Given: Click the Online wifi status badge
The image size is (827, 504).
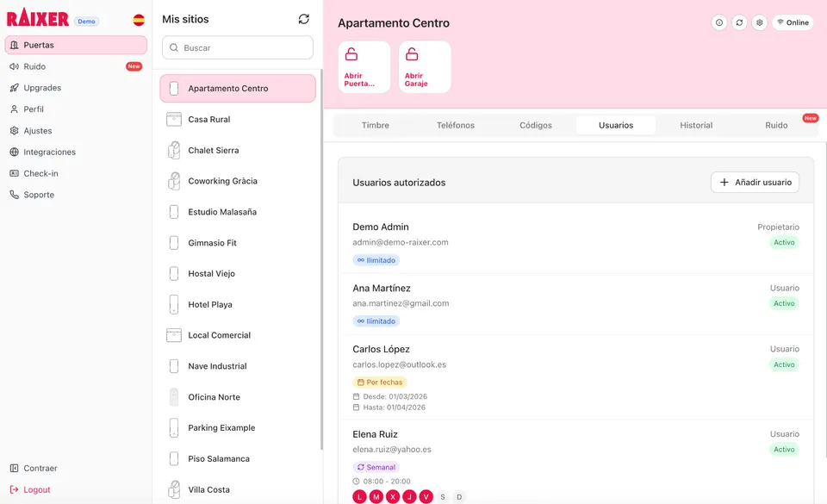Looking at the screenshot, I should coord(793,22).
